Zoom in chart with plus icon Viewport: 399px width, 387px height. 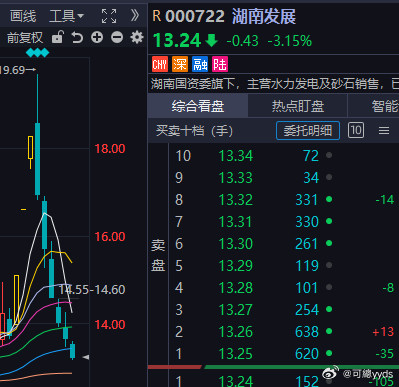[97, 37]
